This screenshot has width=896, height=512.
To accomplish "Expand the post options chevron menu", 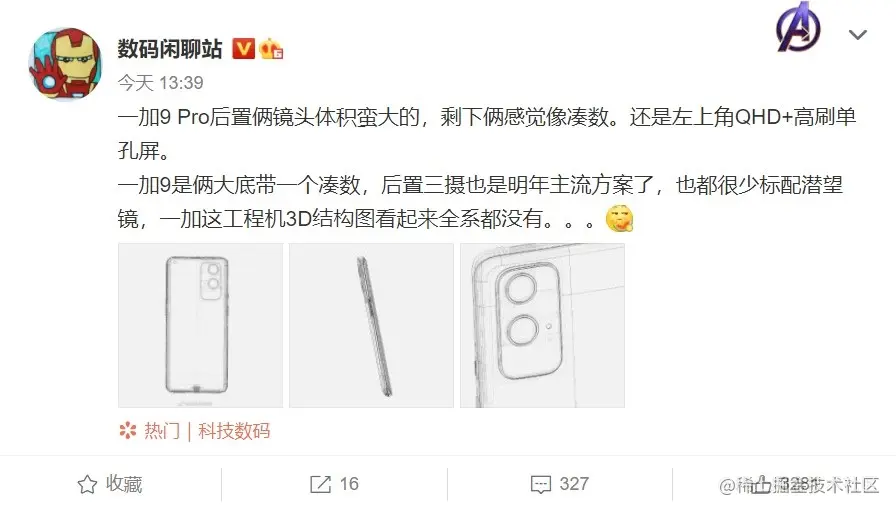I will coord(858,35).
